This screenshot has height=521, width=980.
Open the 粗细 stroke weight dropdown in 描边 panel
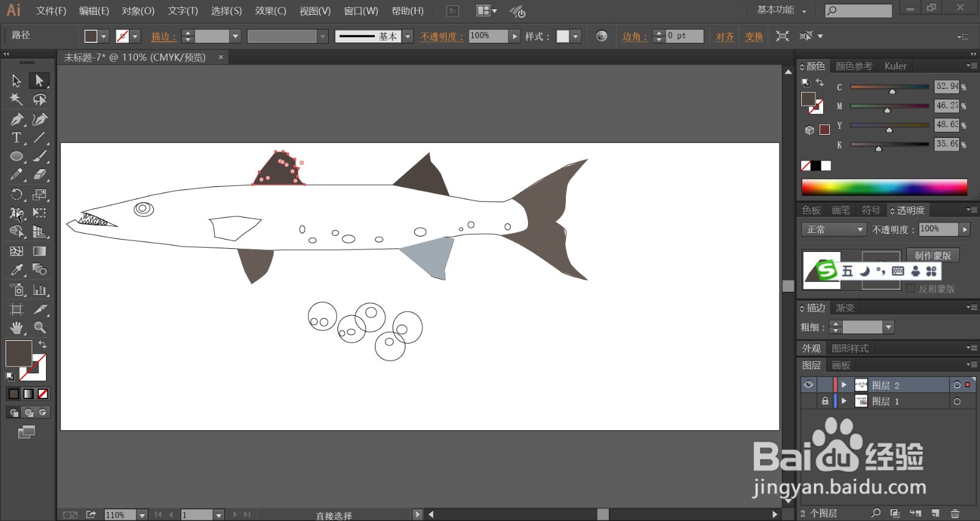889,327
